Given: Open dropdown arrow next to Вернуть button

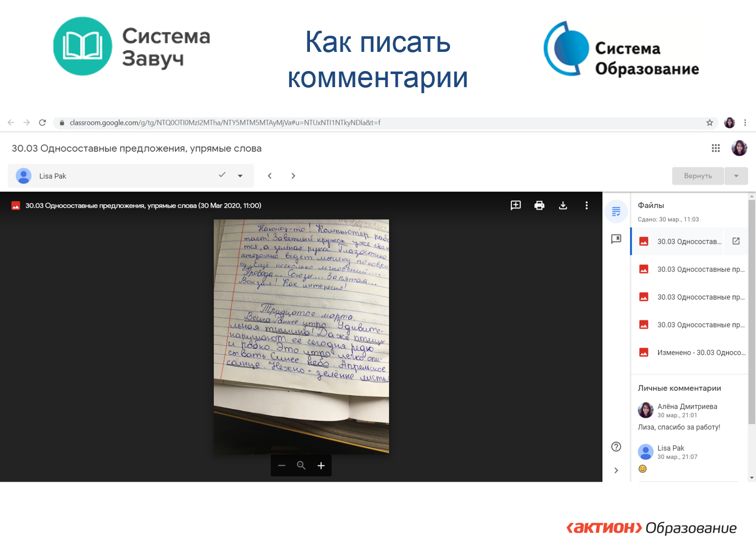Looking at the screenshot, I should pyautogui.click(x=736, y=176).
